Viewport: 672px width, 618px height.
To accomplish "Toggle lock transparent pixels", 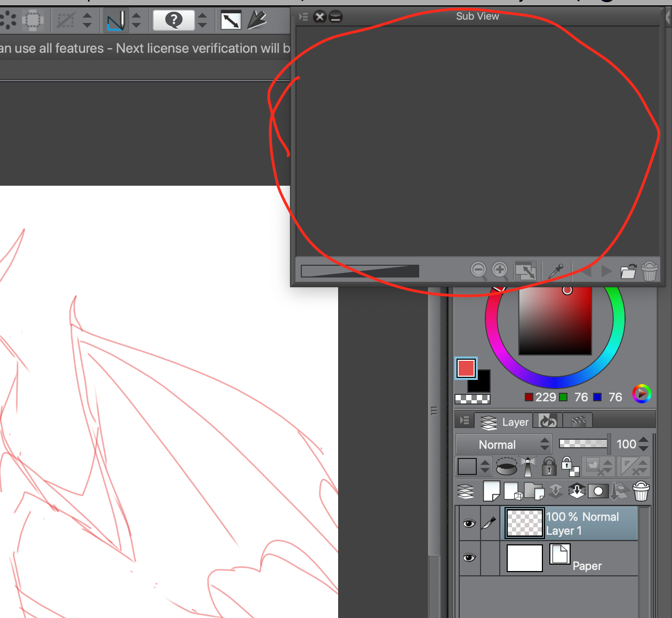I will pyautogui.click(x=570, y=466).
